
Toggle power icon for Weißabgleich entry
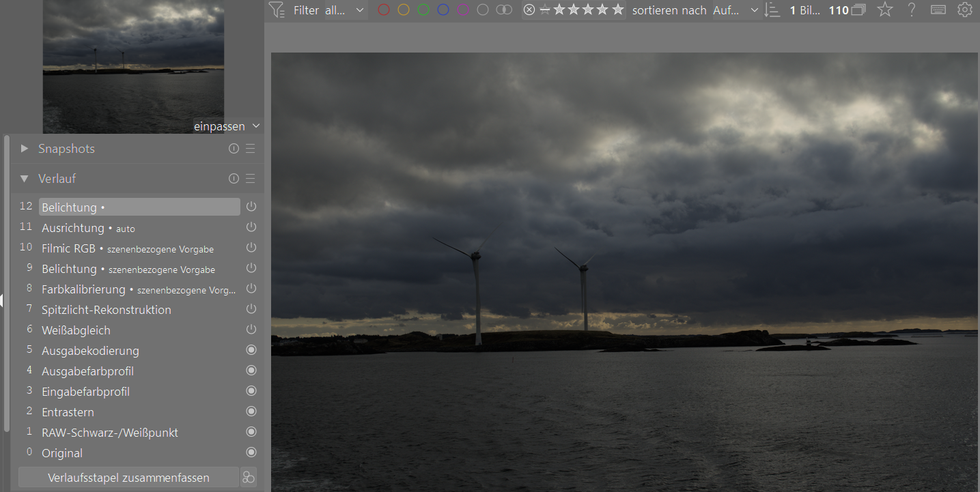pyautogui.click(x=251, y=330)
